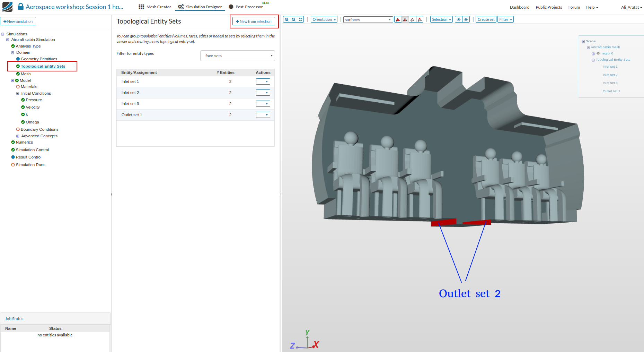The height and width of the screenshot is (352, 644).
Task: Click the Analysis Type green check icon
Action: click(13, 46)
